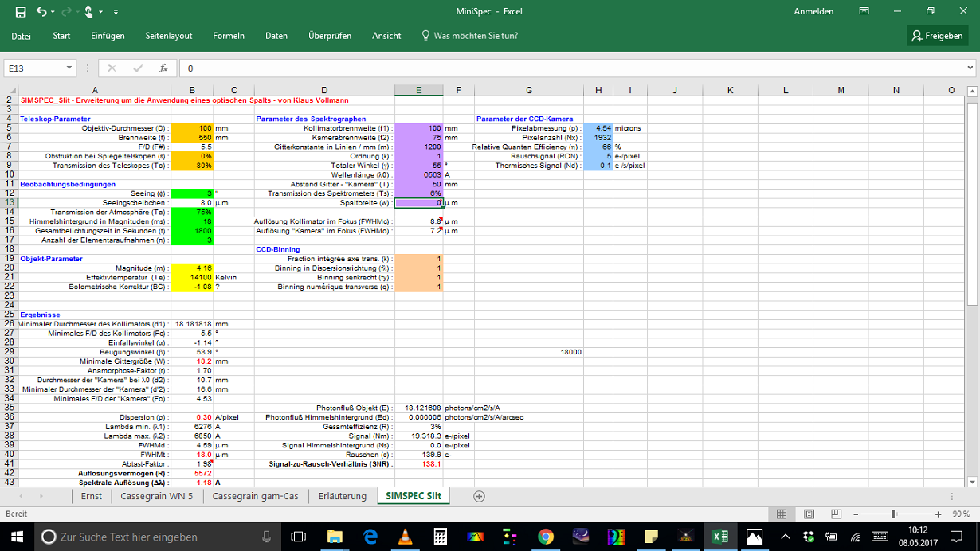980x551 pixels.
Task: Launch VLC media player from the taskbar
Action: tap(405, 537)
